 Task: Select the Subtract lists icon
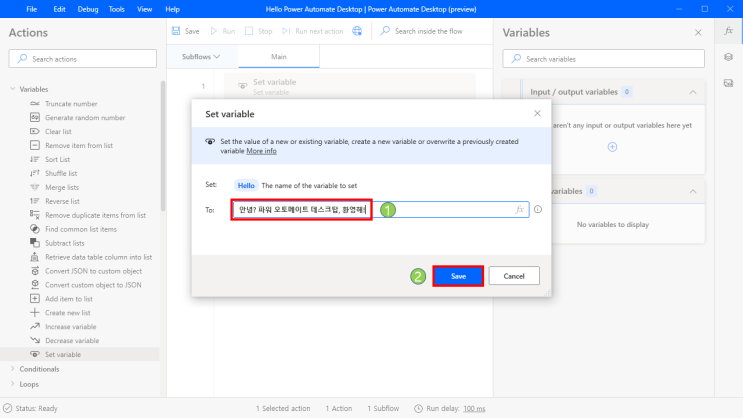(x=35, y=243)
